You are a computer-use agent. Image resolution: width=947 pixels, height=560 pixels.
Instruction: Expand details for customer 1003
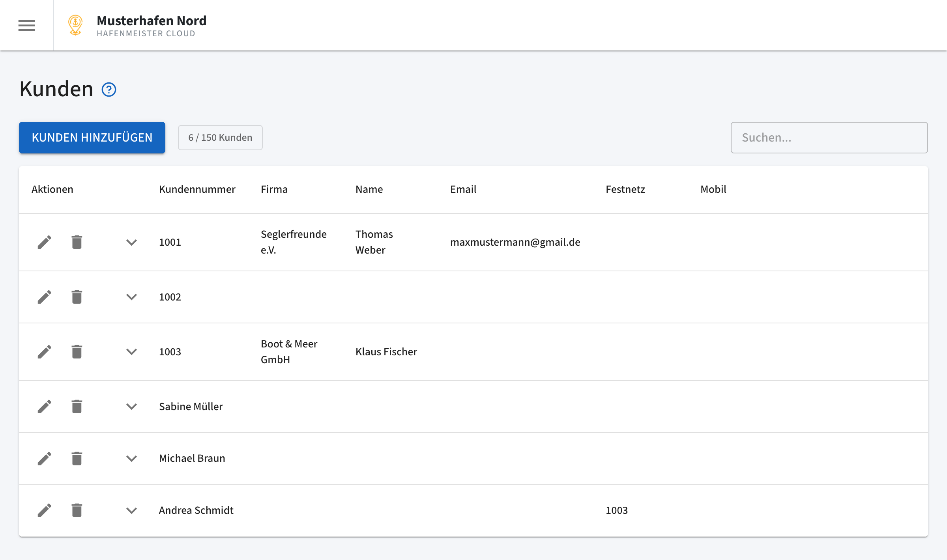point(131,352)
